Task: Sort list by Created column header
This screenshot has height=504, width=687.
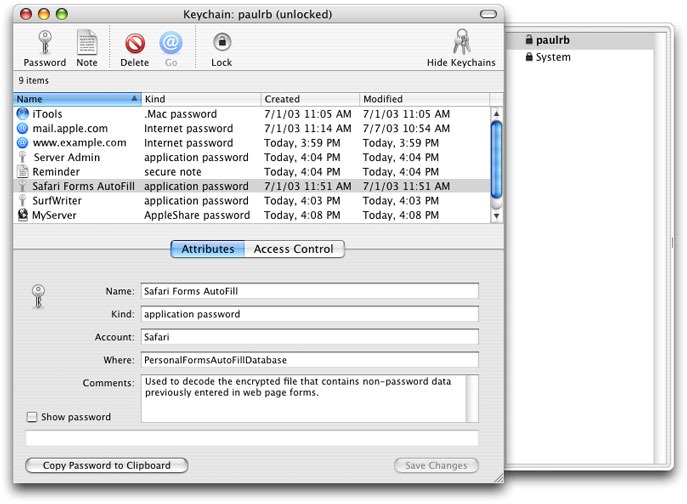Action: coord(309,99)
